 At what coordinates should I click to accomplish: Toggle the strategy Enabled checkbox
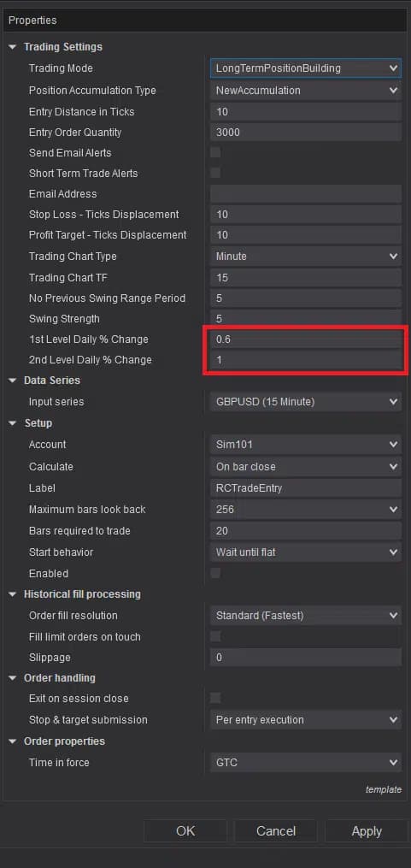[215, 573]
